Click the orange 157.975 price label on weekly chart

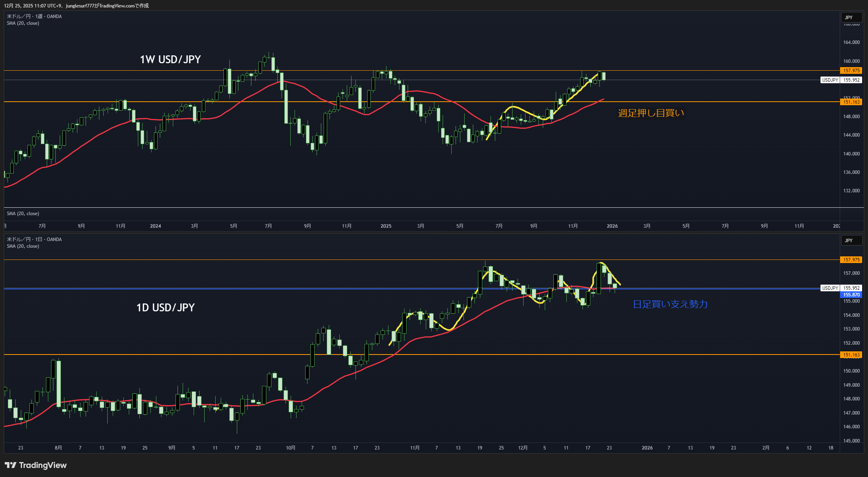pos(851,71)
